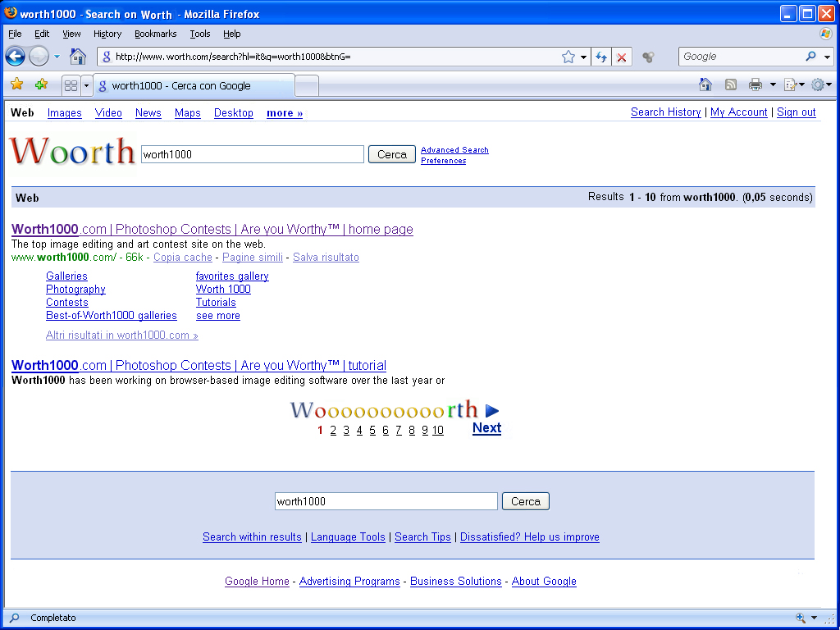840x630 pixels.
Task: Open the Edit menu
Action: click(x=42, y=34)
